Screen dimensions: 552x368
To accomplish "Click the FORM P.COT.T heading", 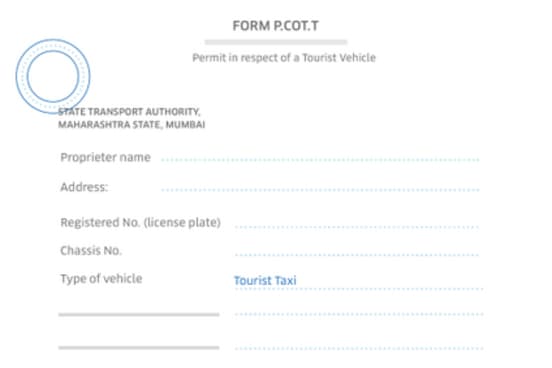I will pos(276,26).
